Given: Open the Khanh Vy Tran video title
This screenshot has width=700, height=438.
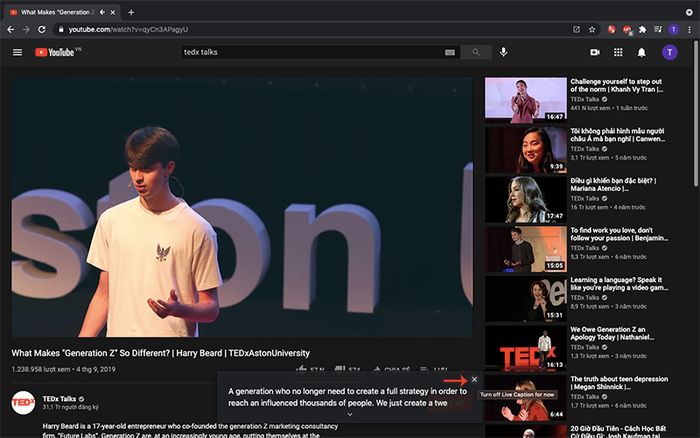Looking at the screenshot, I should pos(617,85).
